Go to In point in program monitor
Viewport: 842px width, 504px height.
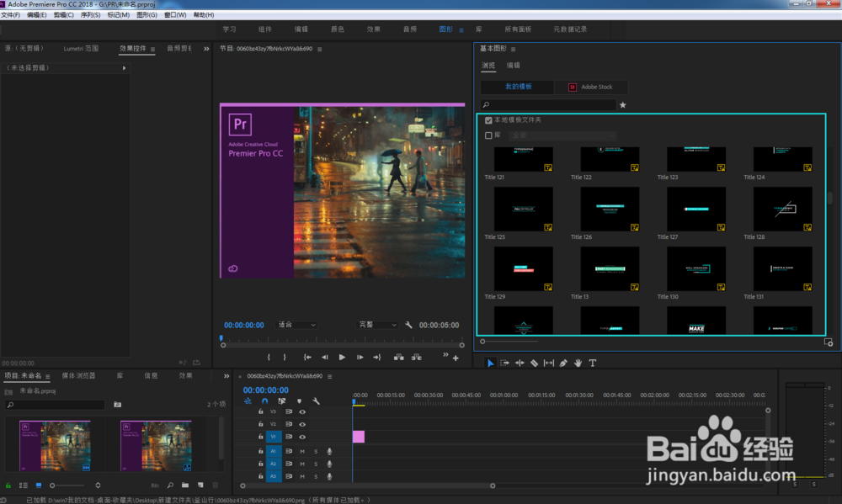pyautogui.click(x=307, y=358)
